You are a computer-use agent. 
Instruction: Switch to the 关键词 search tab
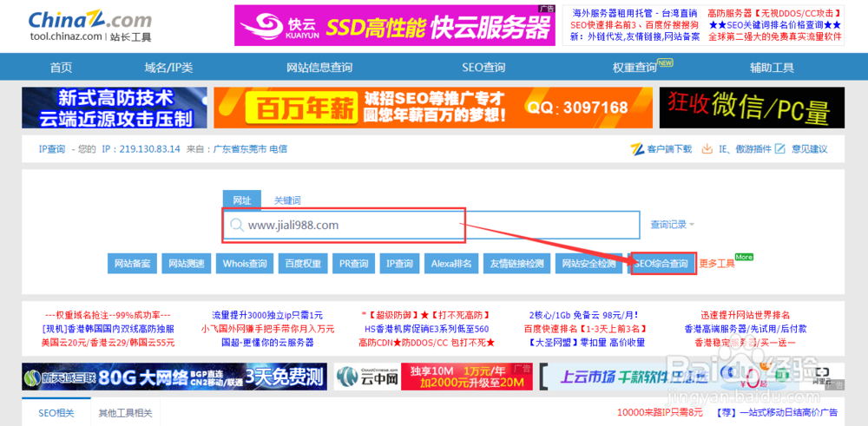tap(288, 200)
